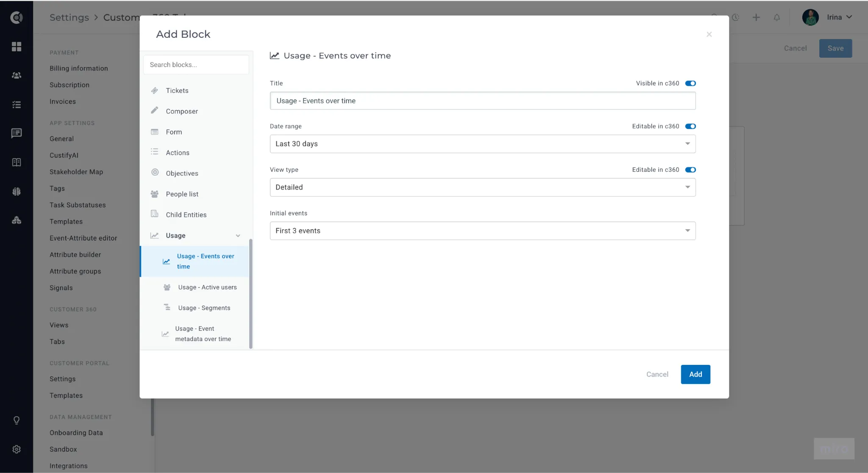Viewport: 868px width, 473px height.
Task: Open the book playbooks icon in sidebar
Action: tap(17, 162)
